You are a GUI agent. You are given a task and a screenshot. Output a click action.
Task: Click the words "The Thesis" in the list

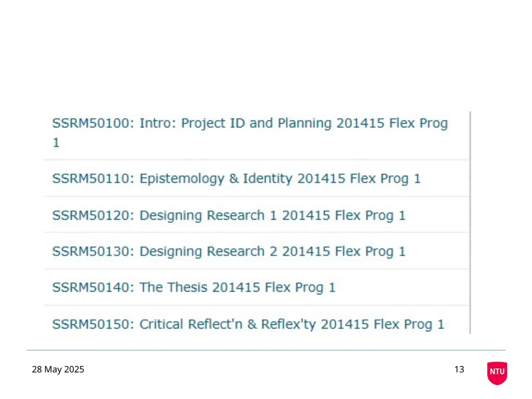click(174, 287)
